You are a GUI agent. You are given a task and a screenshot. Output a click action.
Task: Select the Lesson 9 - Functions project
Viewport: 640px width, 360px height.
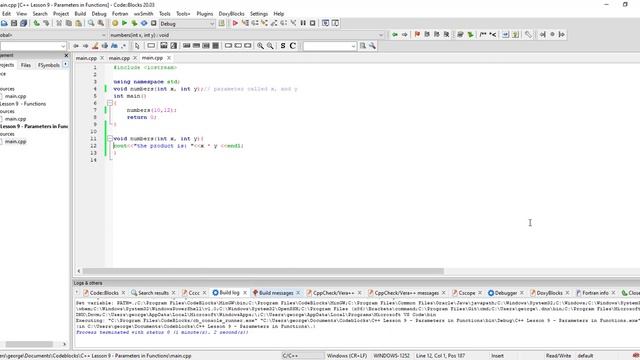click(x=23, y=104)
